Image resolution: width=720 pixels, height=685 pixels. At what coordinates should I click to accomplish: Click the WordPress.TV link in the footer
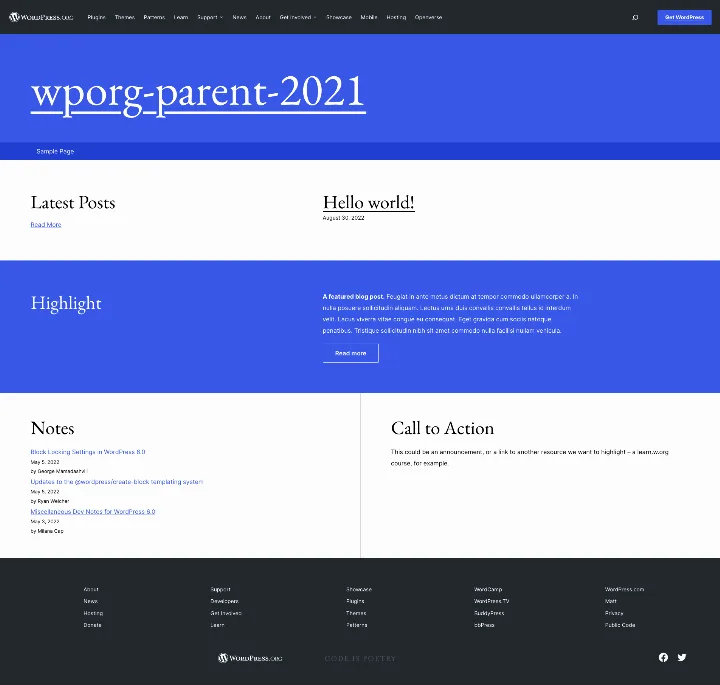click(491, 601)
